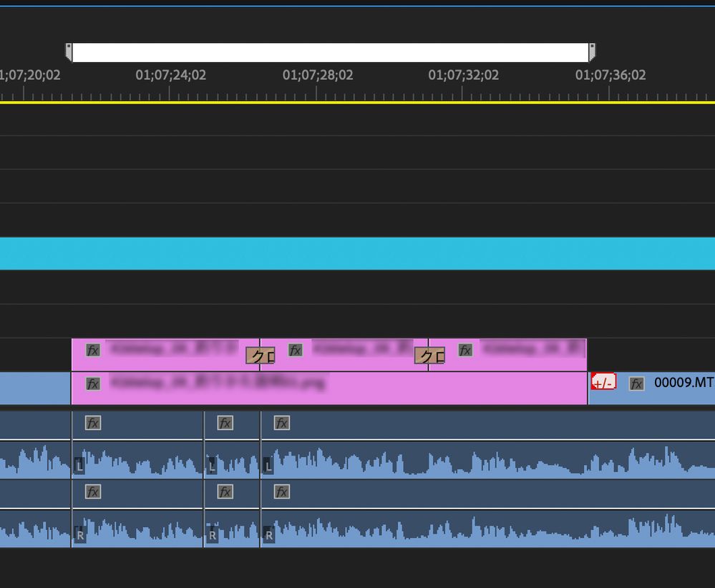This screenshot has width=715, height=588.
Task: Select the 00009.MT video clip name
Action: (684, 382)
